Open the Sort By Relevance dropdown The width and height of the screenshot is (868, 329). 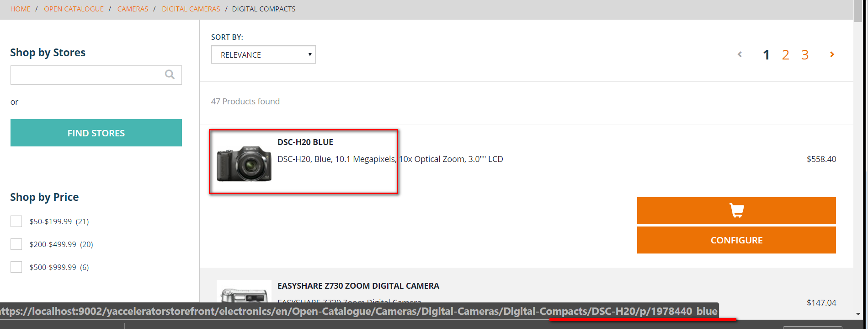coord(263,54)
